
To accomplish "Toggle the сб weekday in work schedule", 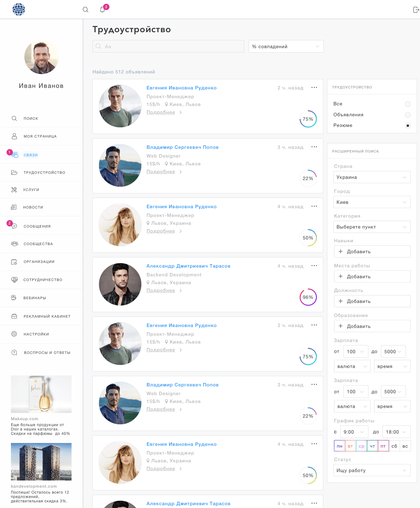I will tap(394, 446).
